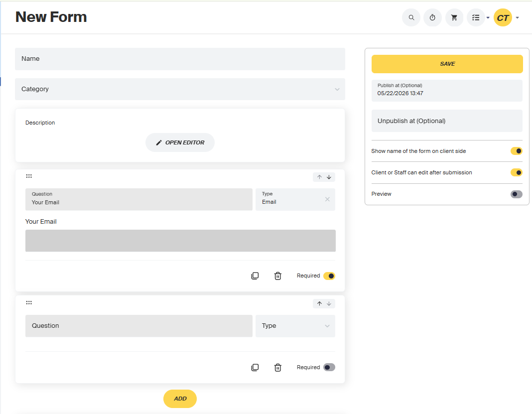Grab drag handle of Your Email question
Viewport: 532px width, 414px height.
tap(29, 176)
